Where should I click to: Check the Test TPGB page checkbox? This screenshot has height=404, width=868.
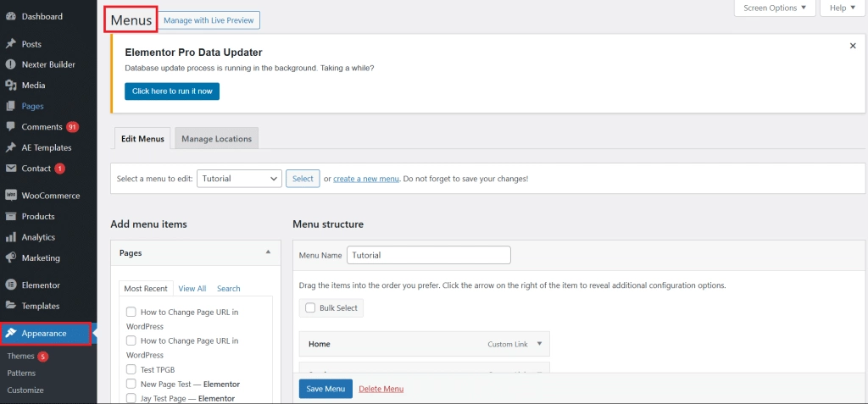[131, 369]
